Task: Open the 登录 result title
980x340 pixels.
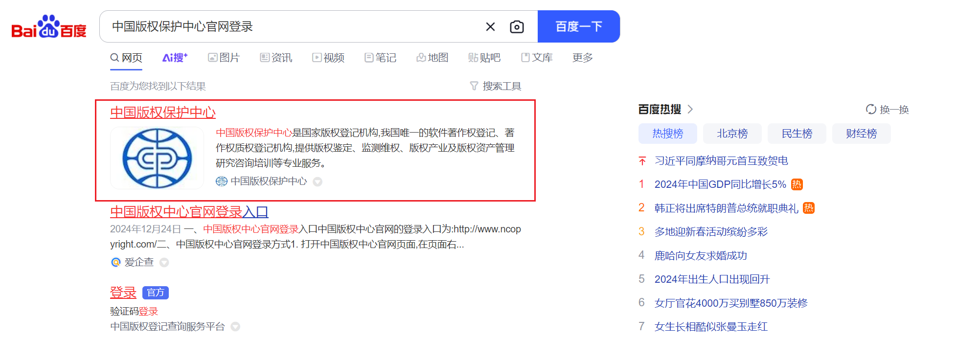Action: click(x=123, y=293)
